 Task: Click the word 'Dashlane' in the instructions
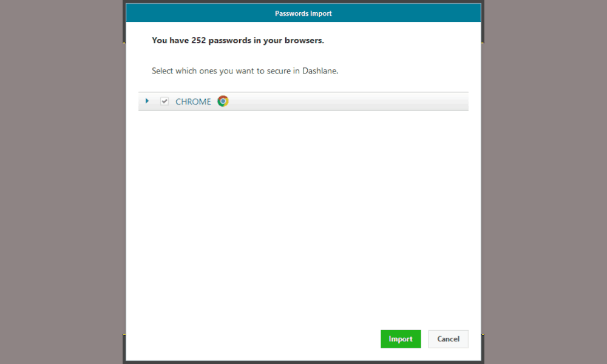[320, 71]
